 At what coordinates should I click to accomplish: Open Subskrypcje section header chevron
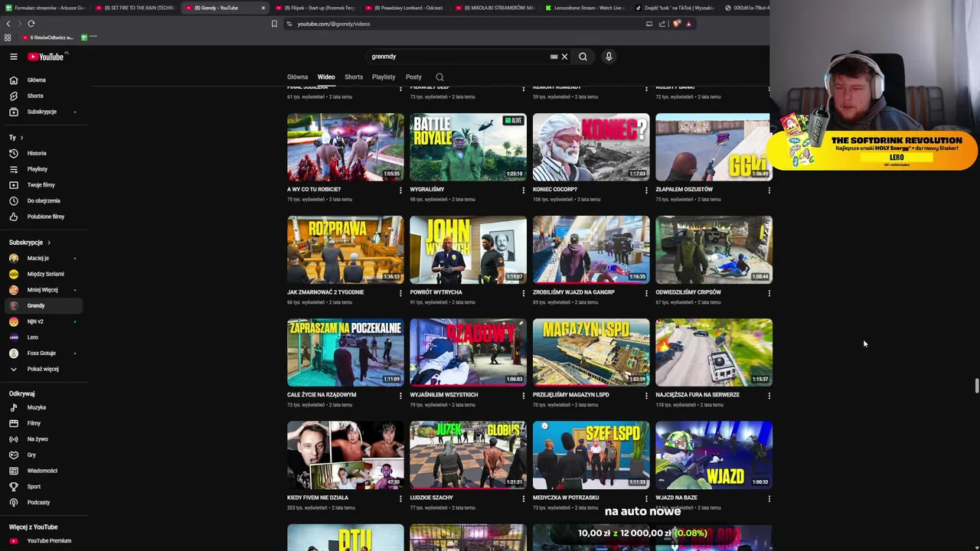point(49,243)
